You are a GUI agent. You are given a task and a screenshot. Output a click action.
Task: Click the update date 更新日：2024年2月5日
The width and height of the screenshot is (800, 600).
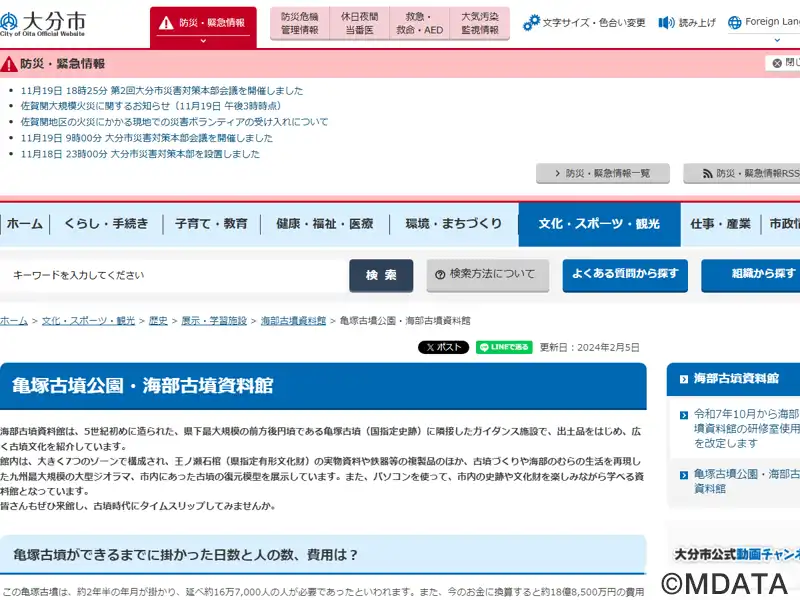(x=589, y=347)
